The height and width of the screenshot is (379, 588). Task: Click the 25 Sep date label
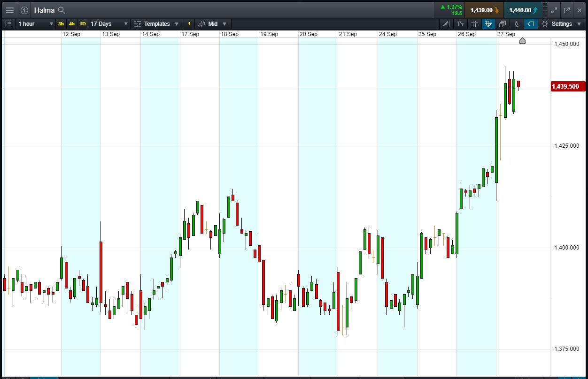427,34
